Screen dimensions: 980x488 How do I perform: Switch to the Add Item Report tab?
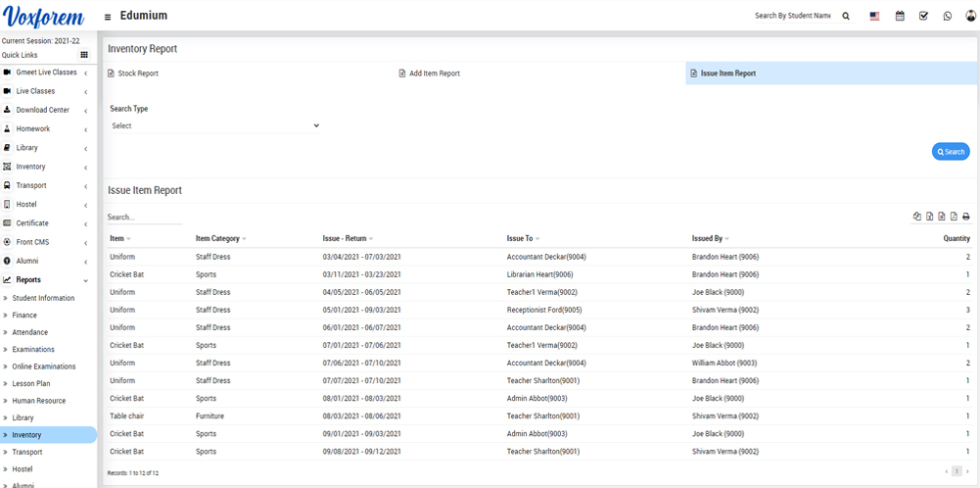click(x=434, y=73)
